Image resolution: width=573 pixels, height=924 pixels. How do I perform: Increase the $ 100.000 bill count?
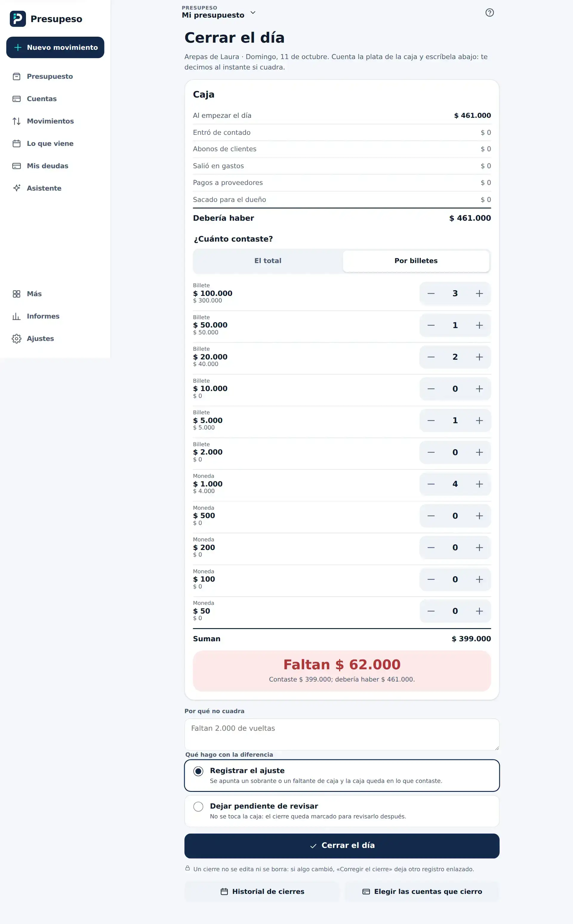[479, 293]
